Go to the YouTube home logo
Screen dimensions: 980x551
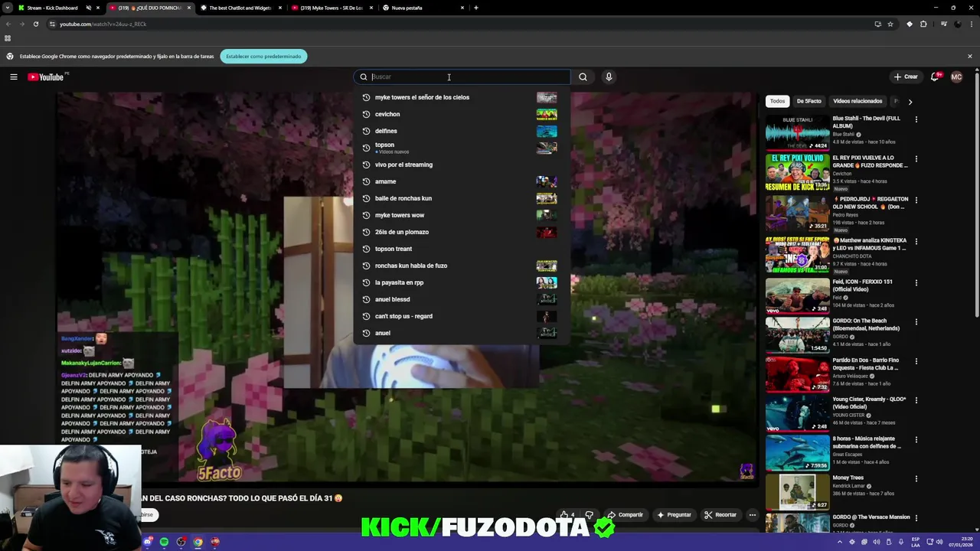coord(47,77)
